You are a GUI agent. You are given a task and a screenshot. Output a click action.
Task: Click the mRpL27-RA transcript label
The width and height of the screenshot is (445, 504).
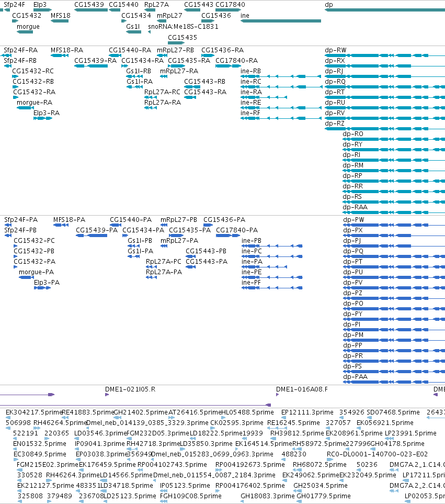click(x=179, y=71)
